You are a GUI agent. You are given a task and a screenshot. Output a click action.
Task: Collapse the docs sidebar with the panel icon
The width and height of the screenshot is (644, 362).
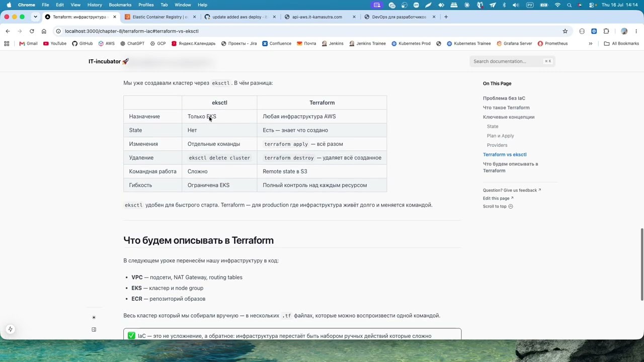[94, 329]
